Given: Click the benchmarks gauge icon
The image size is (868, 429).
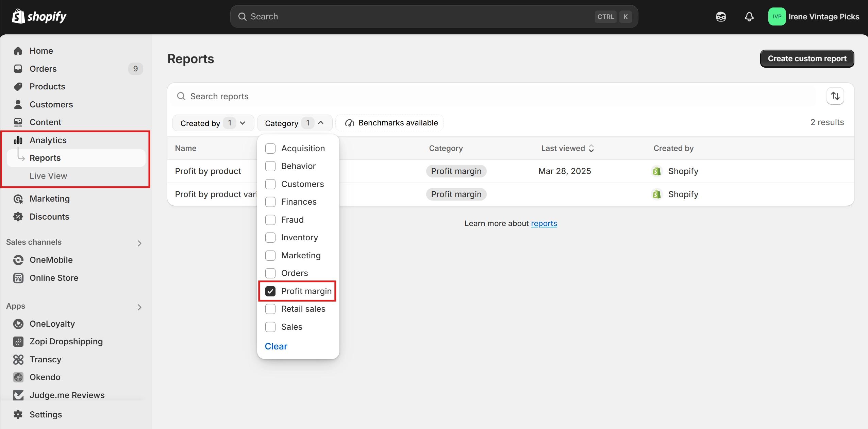Looking at the screenshot, I should tap(350, 123).
